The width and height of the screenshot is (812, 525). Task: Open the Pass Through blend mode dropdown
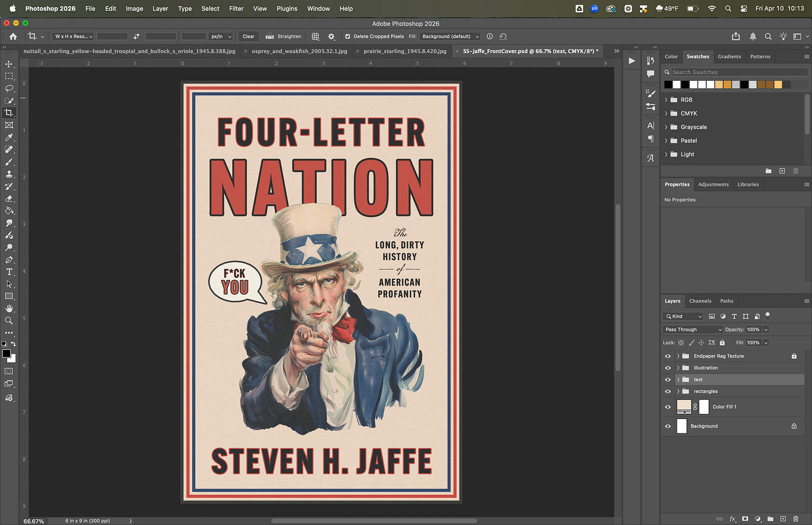coord(693,330)
